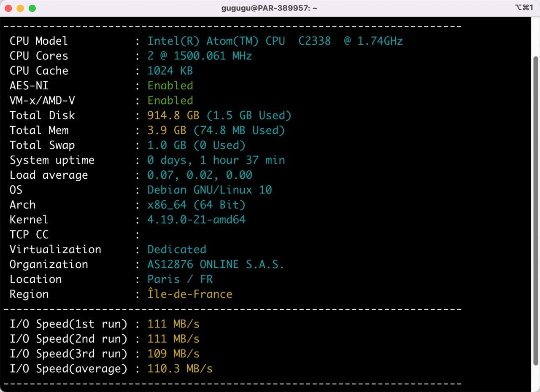Viewport: 540px width, 392px height.
Task: Click the Kernel version 4.19.0-21-amd64
Action: [x=196, y=220]
